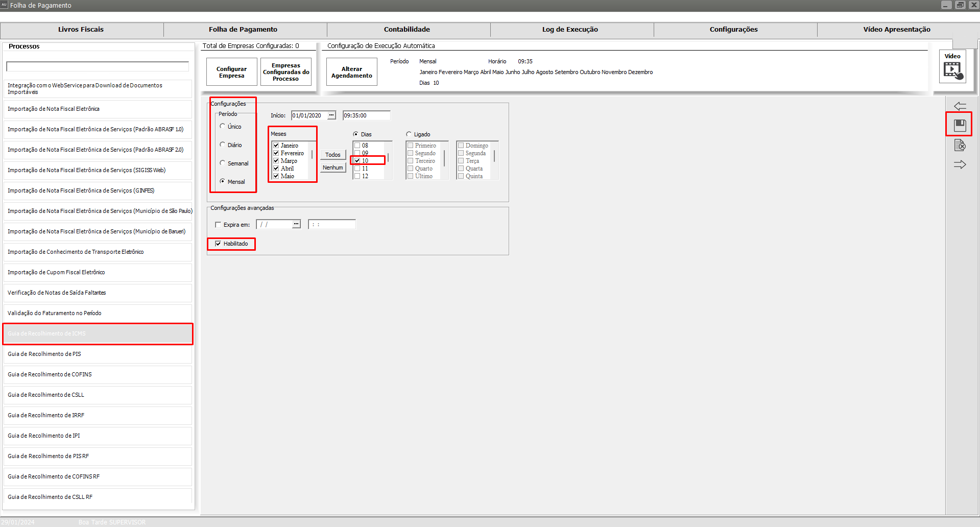Select Guia de Recolhimento de IRRF
The width and height of the screenshot is (980, 527).
tap(98, 415)
